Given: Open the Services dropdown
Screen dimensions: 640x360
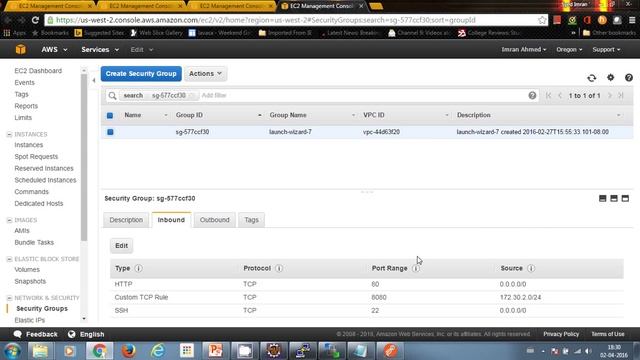Looking at the screenshot, I should [x=100, y=49].
